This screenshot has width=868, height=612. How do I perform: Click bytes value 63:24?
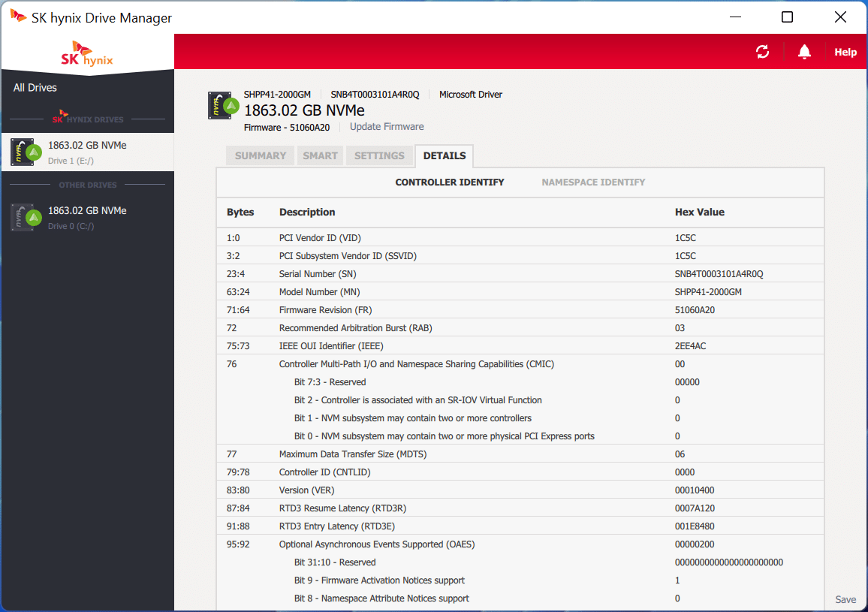click(237, 292)
